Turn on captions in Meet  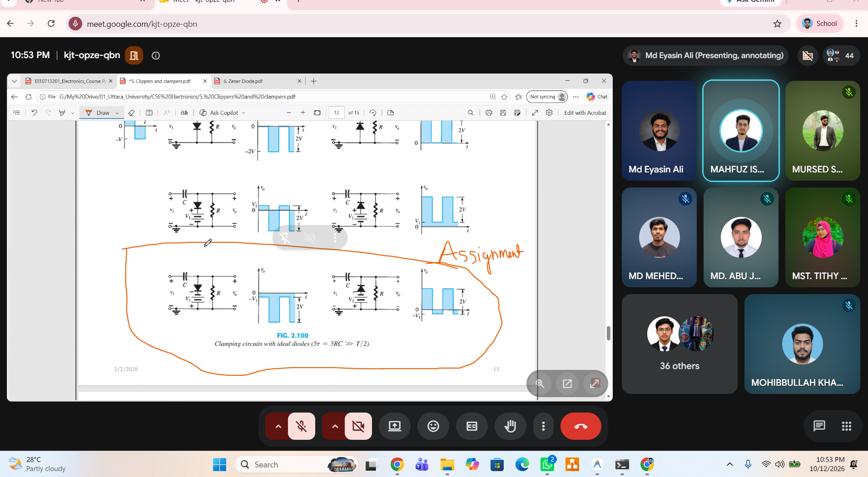coord(472,426)
